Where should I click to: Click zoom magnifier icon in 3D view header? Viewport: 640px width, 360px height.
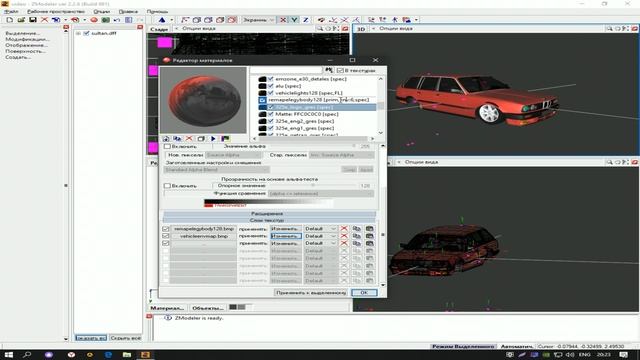click(x=609, y=29)
